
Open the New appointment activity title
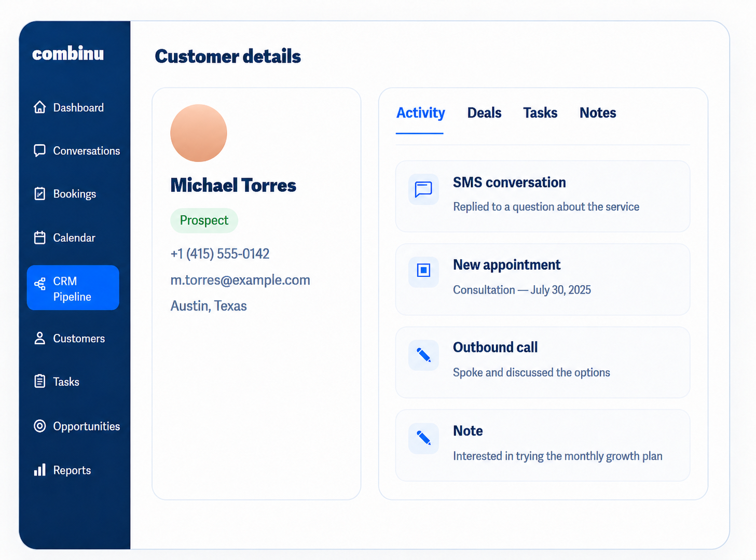tap(506, 265)
